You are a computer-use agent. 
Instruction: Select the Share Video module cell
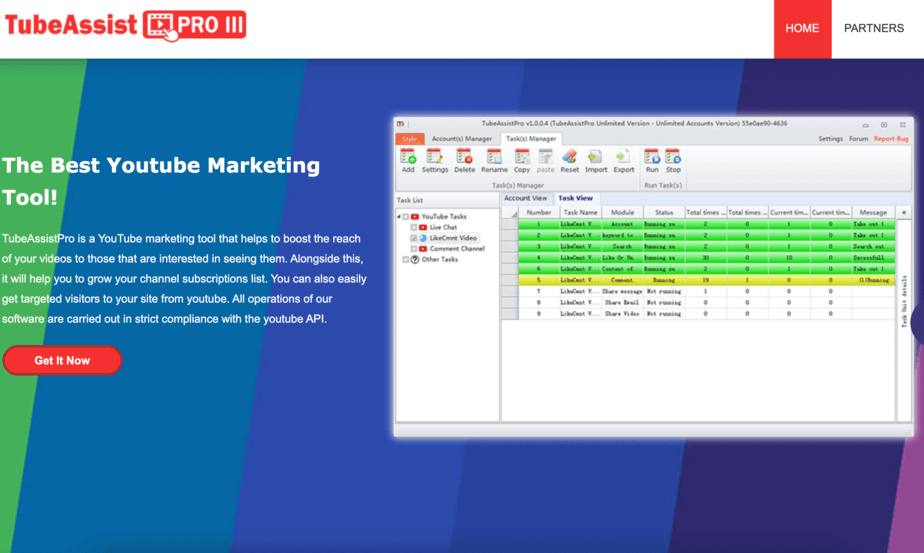coord(622,314)
